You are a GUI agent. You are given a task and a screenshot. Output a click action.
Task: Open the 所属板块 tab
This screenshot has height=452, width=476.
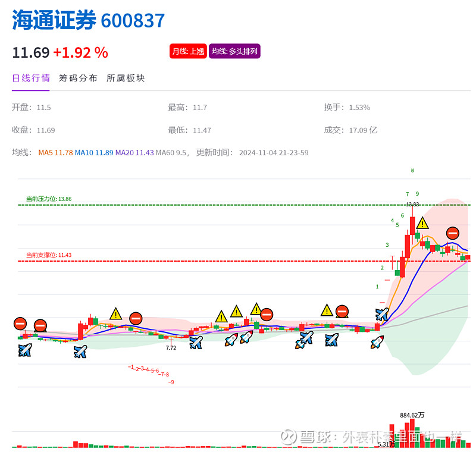pos(126,79)
